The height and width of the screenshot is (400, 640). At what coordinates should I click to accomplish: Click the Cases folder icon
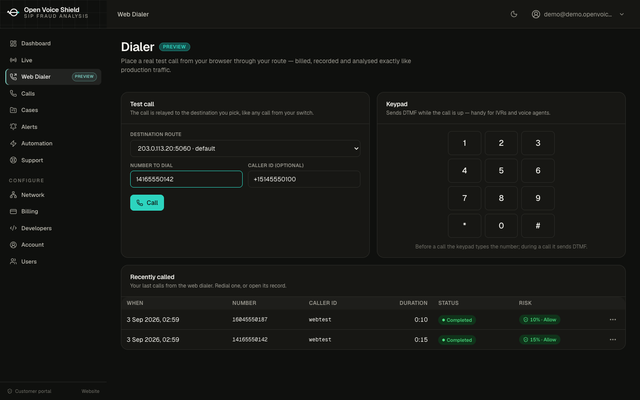[x=13, y=110]
